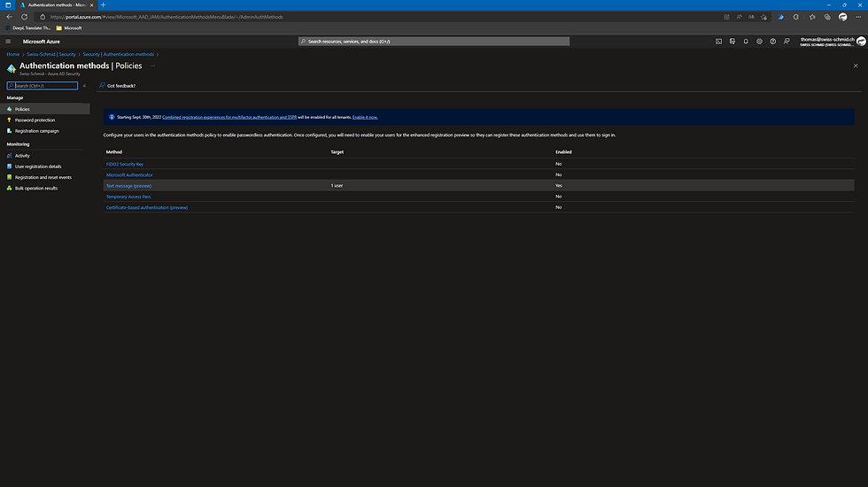Open the Azure portal hamburger menu
This screenshot has height=487, width=868.
[8, 42]
